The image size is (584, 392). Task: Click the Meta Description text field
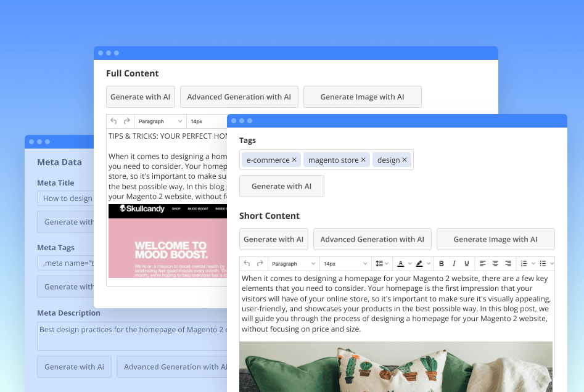tap(130, 336)
